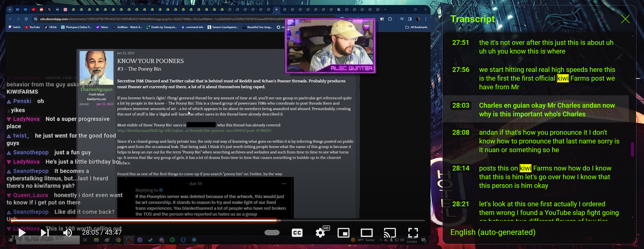Click the Twitch bookmark in the recorded browser
Screen dimensions: 644x249
click(14, 27)
